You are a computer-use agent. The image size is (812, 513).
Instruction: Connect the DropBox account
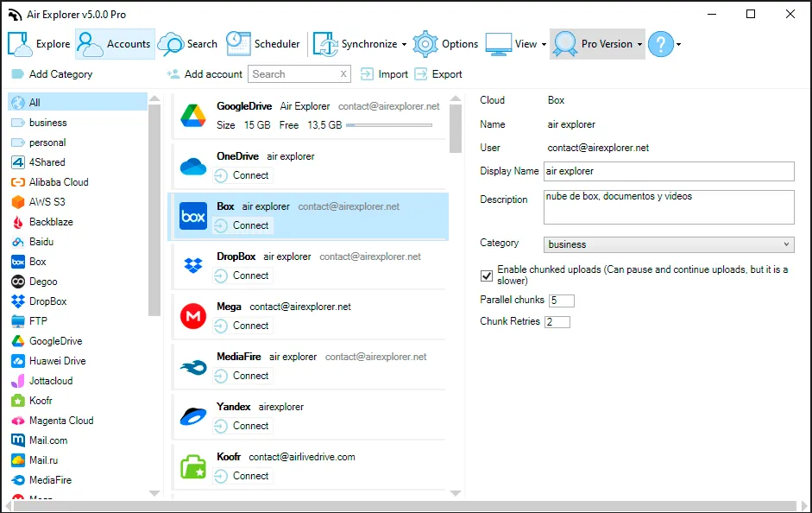coord(242,275)
